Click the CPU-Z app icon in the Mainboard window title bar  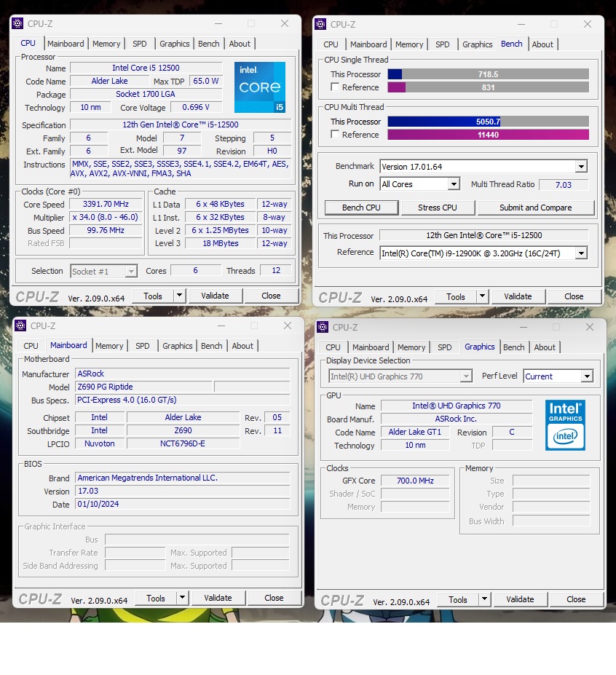point(20,325)
